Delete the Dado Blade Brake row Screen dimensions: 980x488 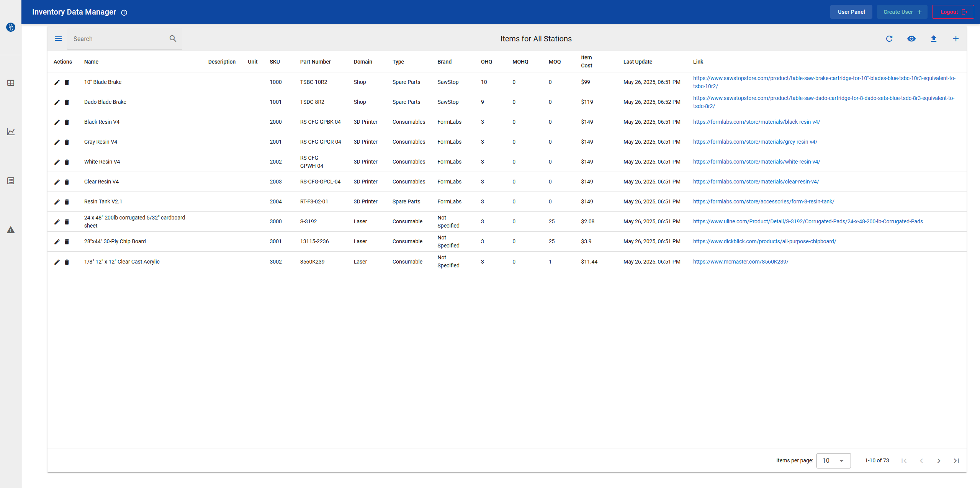pyautogui.click(x=67, y=102)
